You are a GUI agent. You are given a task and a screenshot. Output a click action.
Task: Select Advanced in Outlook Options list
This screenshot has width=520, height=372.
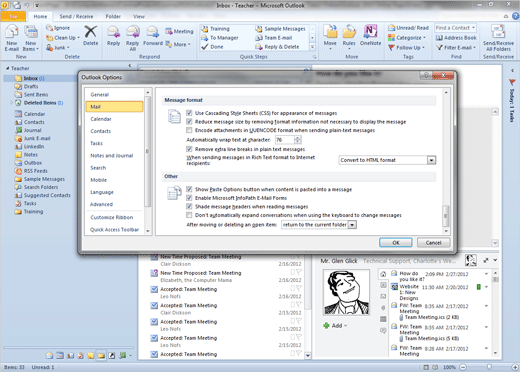click(x=114, y=204)
